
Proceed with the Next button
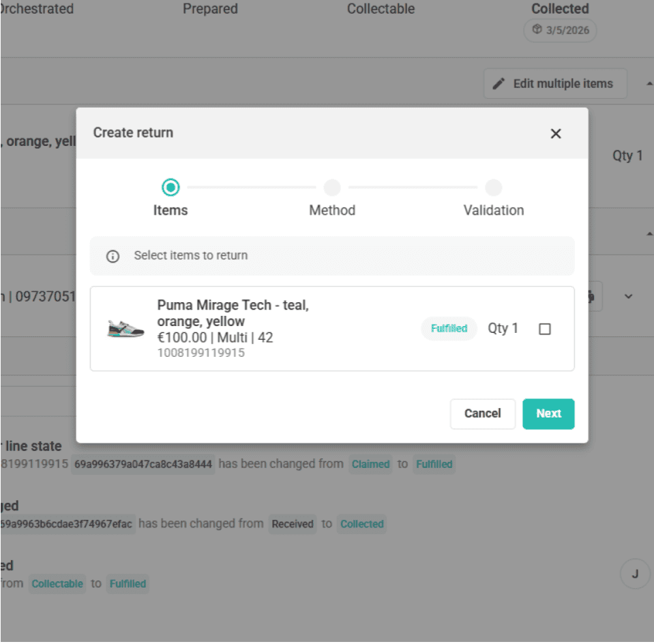point(548,413)
